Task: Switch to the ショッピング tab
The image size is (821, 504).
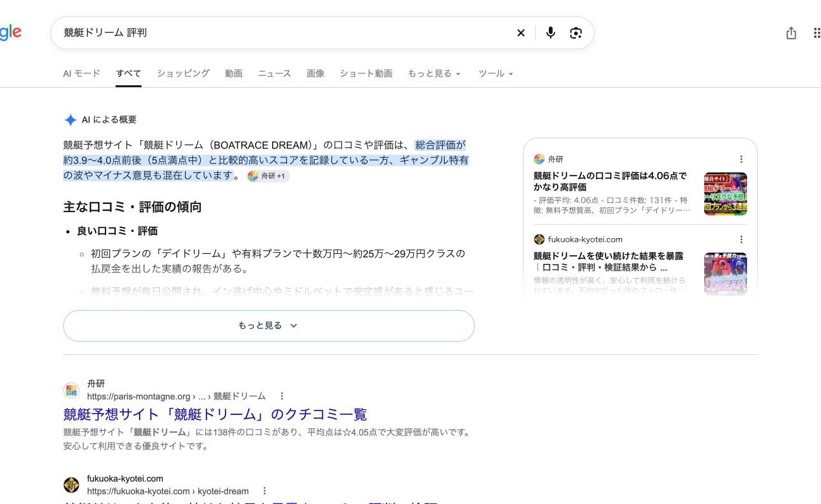Action: pos(183,73)
